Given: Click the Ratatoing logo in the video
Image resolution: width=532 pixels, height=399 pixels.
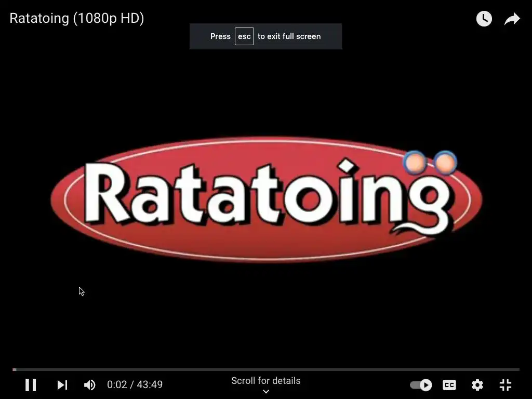Looking at the screenshot, I should tap(267, 199).
